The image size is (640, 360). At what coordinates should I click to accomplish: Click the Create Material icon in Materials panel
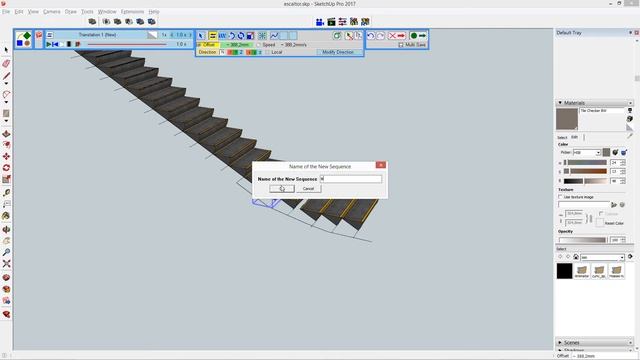(630, 118)
